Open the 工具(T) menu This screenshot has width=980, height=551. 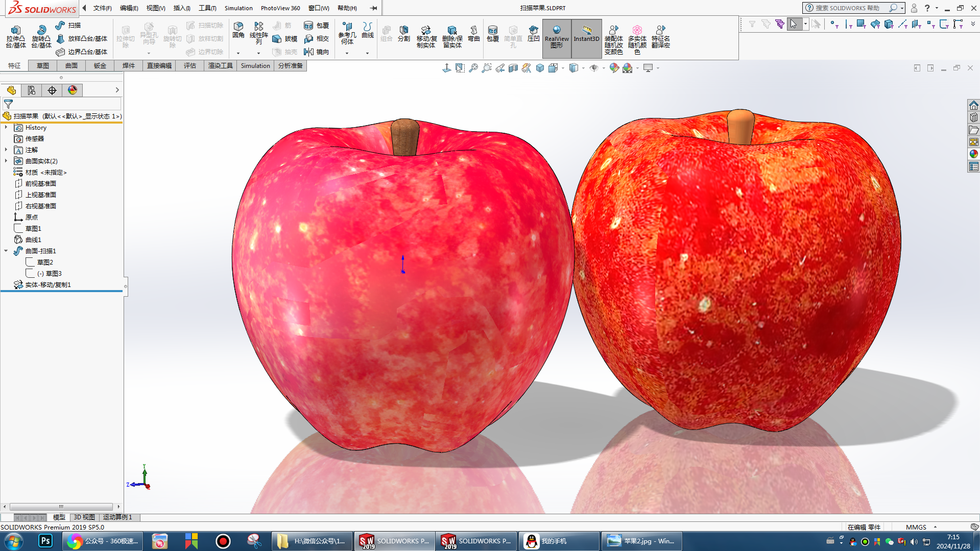click(x=207, y=8)
